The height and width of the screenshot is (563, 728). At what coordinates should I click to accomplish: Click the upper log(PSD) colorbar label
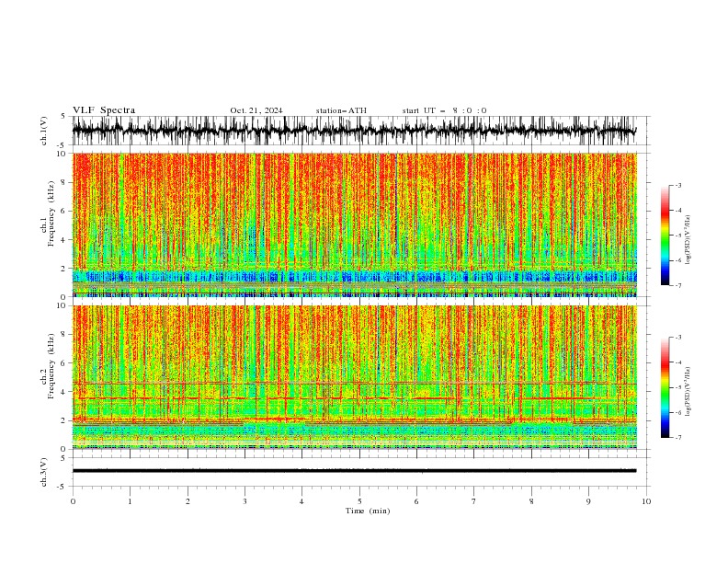pyautogui.click(x=688, y=240)
